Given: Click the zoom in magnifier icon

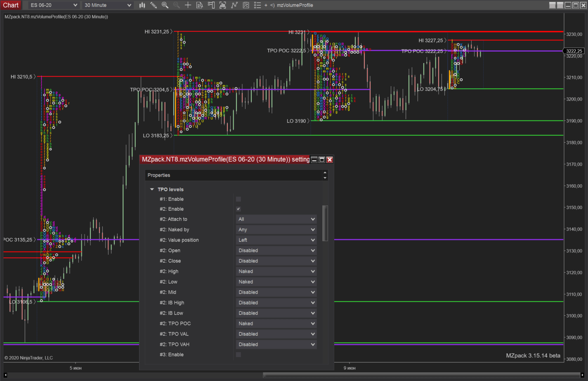Looking at the screenshot, I should click(x=165, y=5).
